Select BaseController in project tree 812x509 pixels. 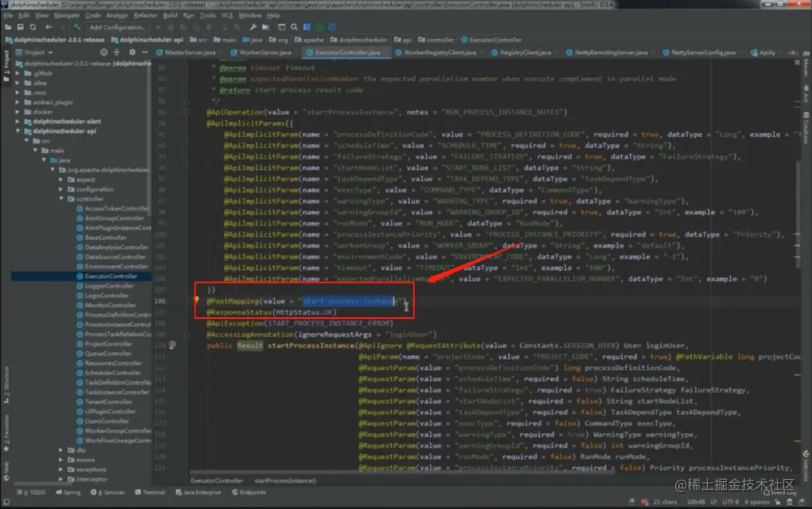pyautogui.click(x=101, y=238)
